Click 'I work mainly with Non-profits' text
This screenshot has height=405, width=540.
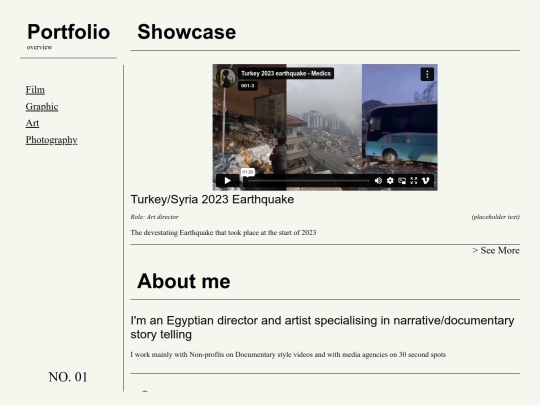tap(288, 354)
